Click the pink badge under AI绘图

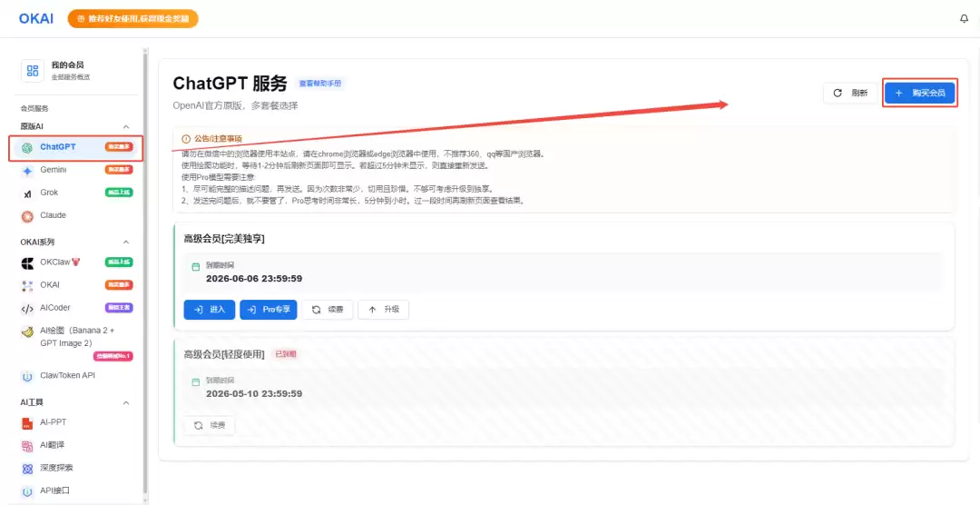pos(113,357)
